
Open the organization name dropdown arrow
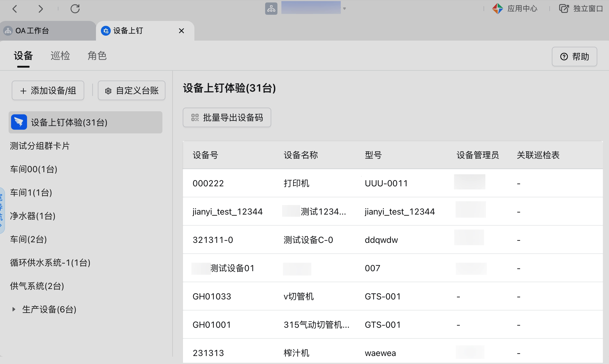tap(344, 9)
